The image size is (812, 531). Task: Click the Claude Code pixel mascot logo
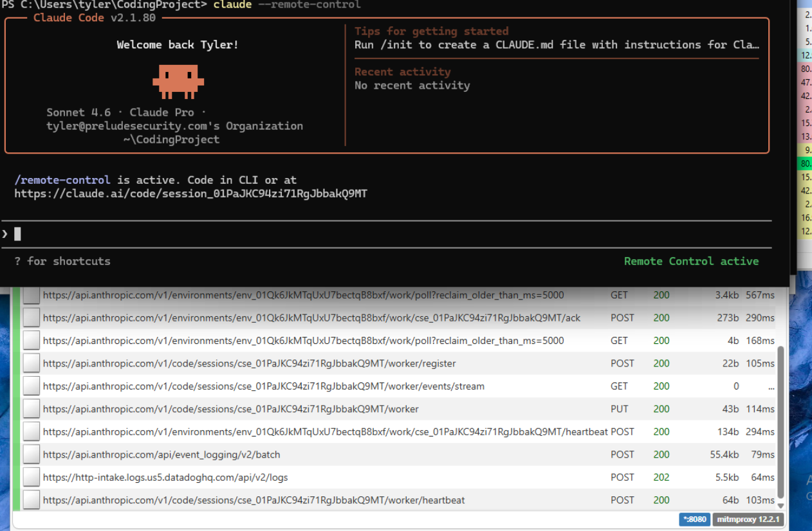(x=178, y=82)
